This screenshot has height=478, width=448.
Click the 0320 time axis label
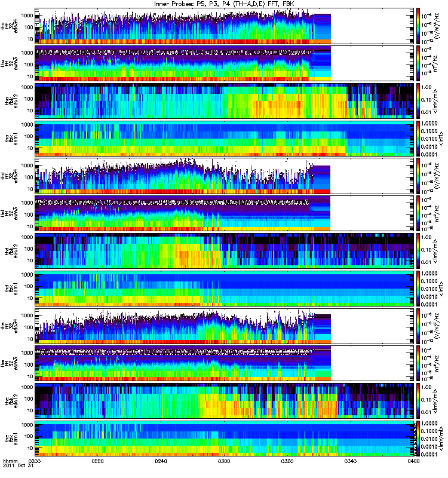coord(287,461)
